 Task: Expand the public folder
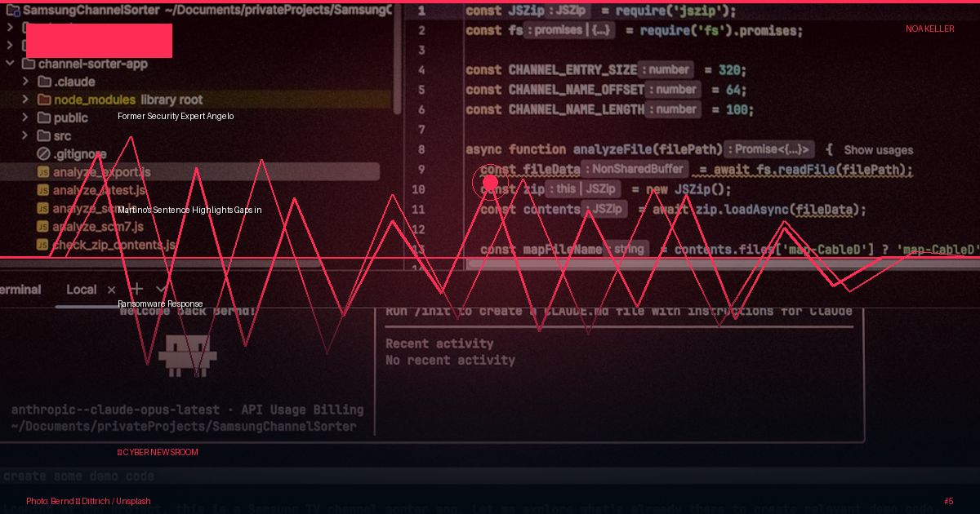[x=24, y=117]
